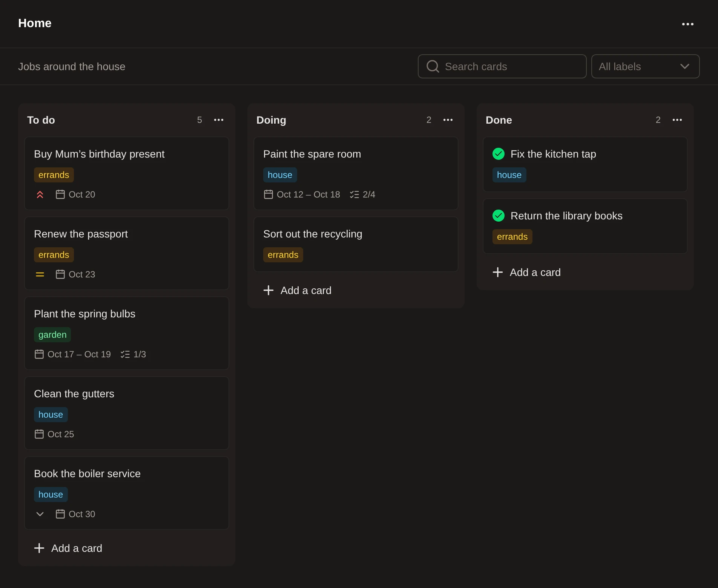Click the checklist icon showing 1/3

click(x=125, y=354)
